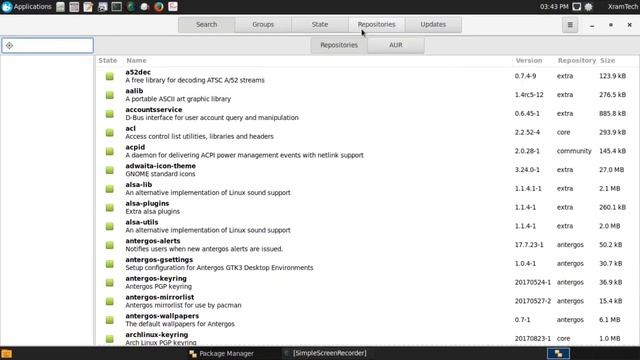Toggle the installed-state icon for acpid
Viewport: 640px width, 360px height.
tap(109, 151)
